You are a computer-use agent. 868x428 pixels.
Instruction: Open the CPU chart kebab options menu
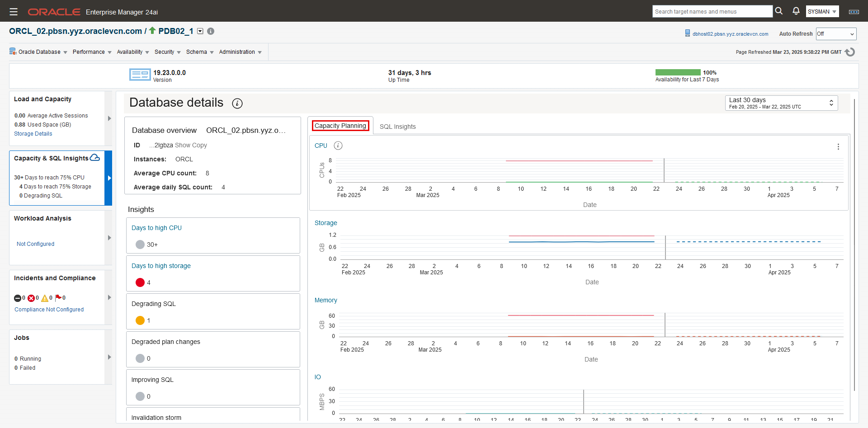tap(839, 146)
